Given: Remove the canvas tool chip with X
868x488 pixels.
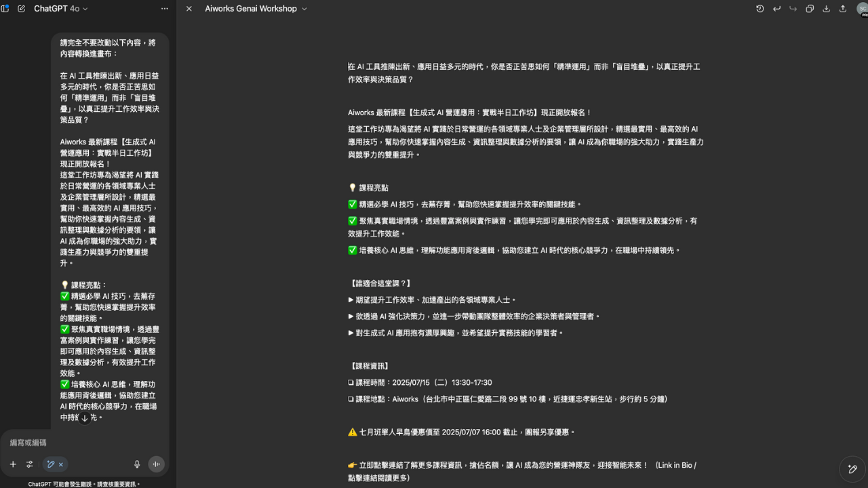Looking at the screenshot, I should (60, 464).
